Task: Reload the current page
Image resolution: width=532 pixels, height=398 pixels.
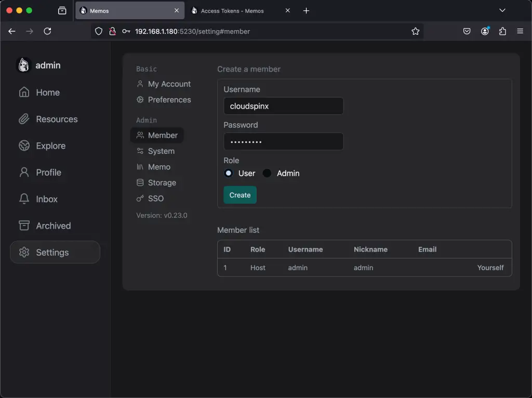Action: coord(47,31)
